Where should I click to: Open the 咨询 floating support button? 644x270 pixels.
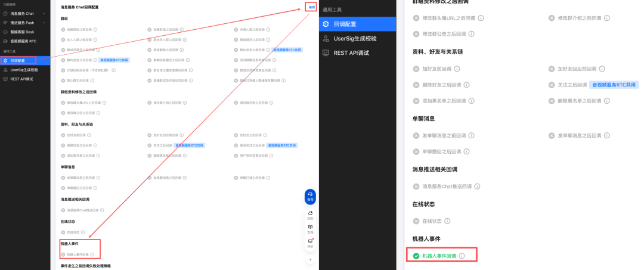click(310, 197)
